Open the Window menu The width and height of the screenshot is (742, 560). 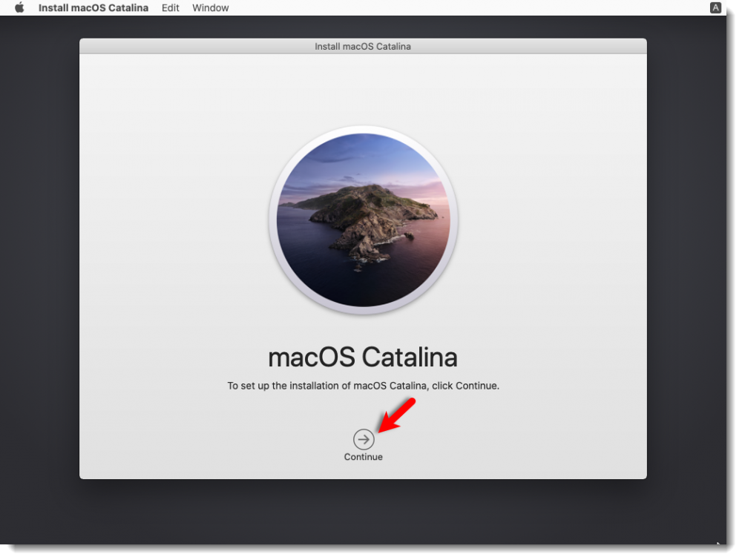[210, 7]
